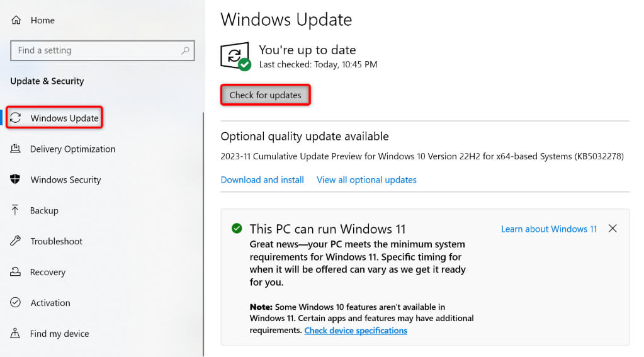This screenshot has width=644, height=357.
Task: Open Delivery Optimization page
Action: click(x=72, y=149)
